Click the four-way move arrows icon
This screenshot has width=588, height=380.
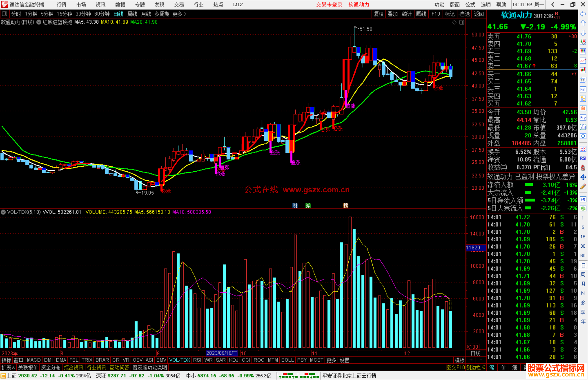(583, 177)
